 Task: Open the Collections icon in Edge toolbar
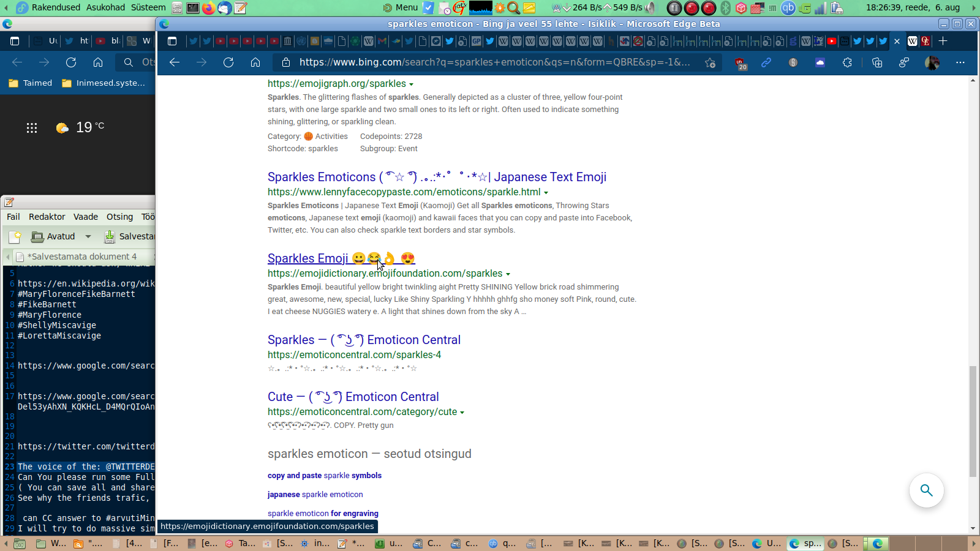876,62
